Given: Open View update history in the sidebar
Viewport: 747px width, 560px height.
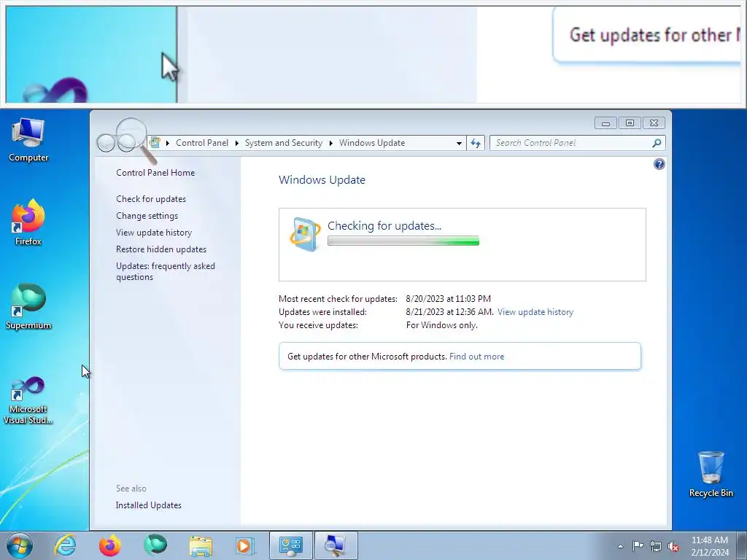Looking at the screenshot, I should click(x=154, y=233).
